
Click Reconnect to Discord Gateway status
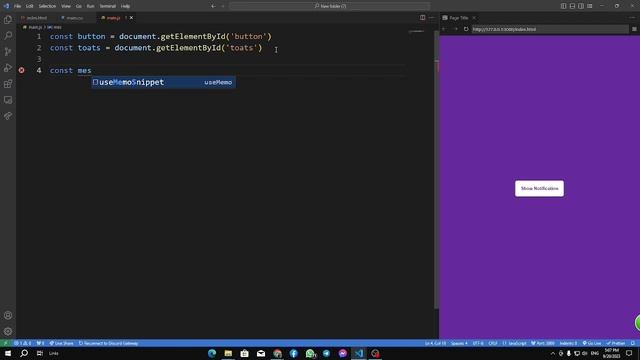(109, 343)
